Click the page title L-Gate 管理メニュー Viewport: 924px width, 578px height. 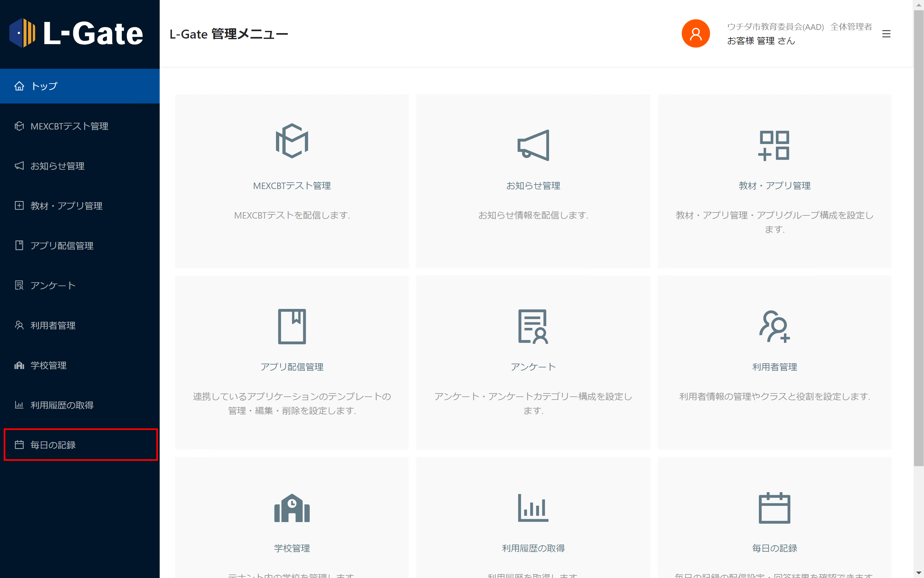228,34
